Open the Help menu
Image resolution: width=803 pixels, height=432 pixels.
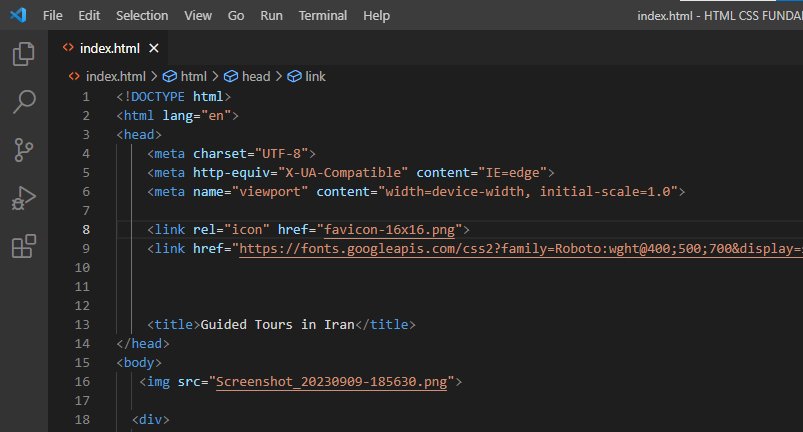tap(376, 16)
